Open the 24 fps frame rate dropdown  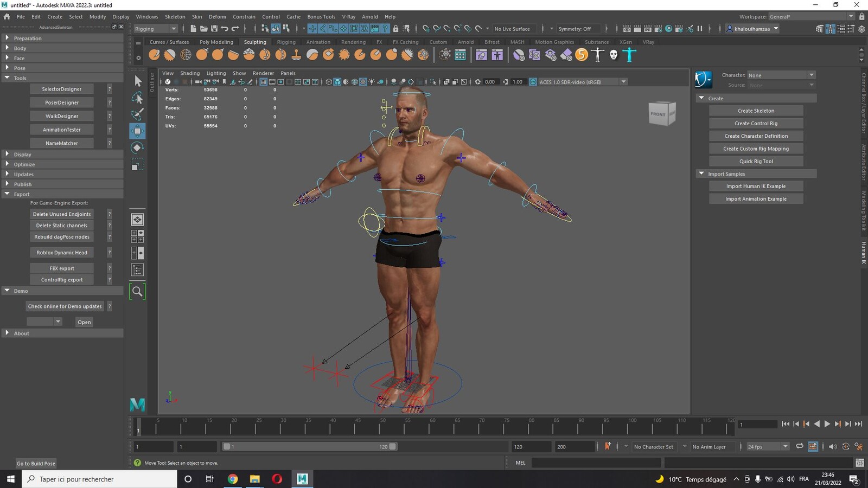tap(768, 447)
